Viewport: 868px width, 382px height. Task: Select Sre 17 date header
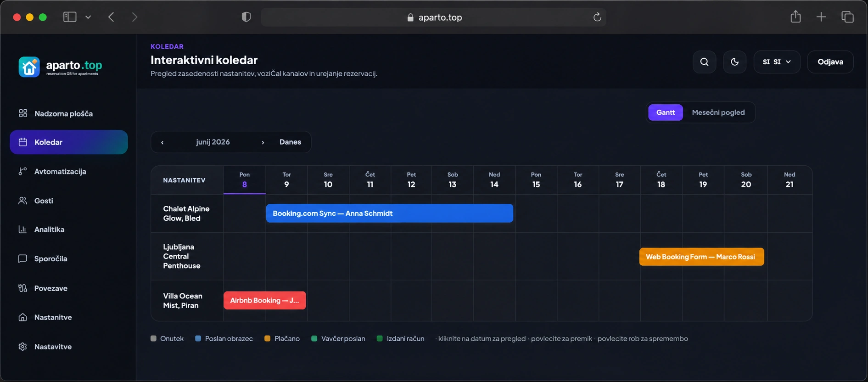coord(620,180)
